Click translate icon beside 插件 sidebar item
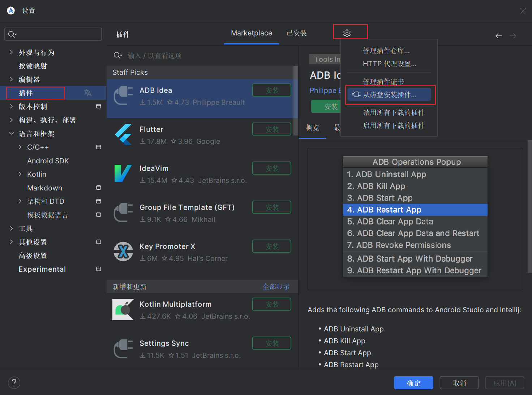 [87, 93]
